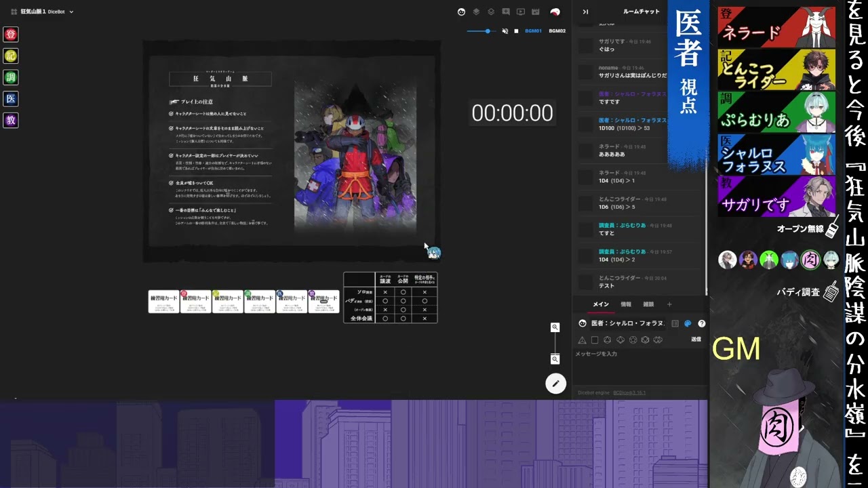Pick the 練習用カード with red 登 badge
The width and height of the screenshot is (868, 488).
pos(195,302)
